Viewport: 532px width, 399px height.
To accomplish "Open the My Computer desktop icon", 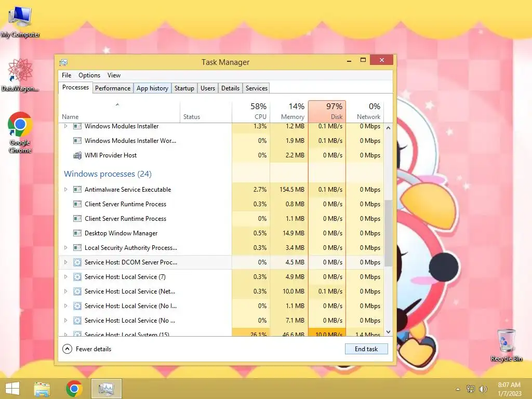I will tap(20, 22).
